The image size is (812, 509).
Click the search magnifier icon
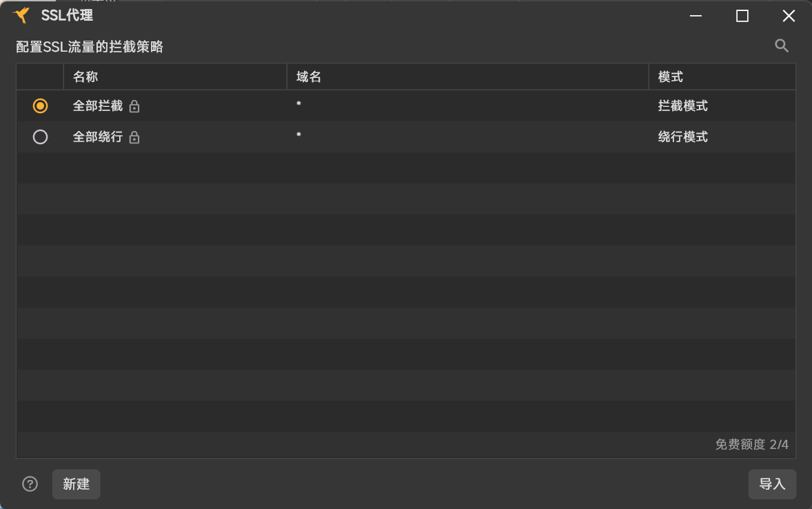[782, 46]
